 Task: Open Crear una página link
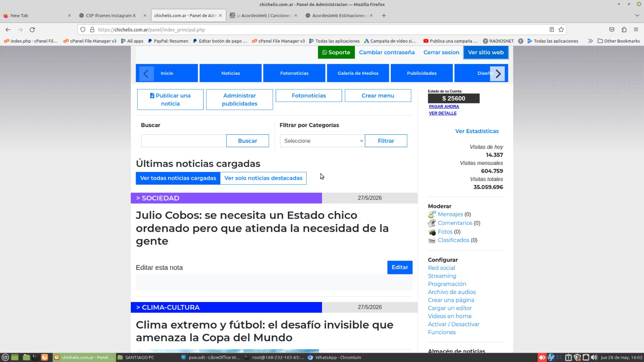tap(451, 300)
